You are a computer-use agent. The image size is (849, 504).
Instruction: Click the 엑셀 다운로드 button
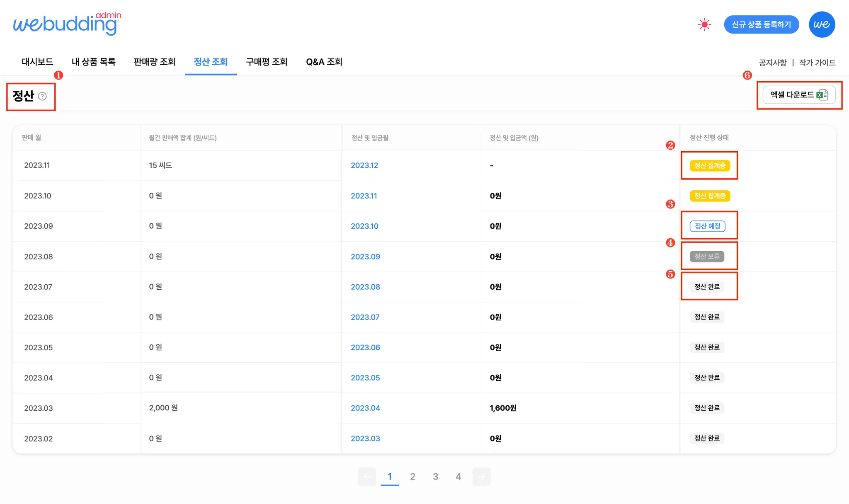tap(799, 95)
